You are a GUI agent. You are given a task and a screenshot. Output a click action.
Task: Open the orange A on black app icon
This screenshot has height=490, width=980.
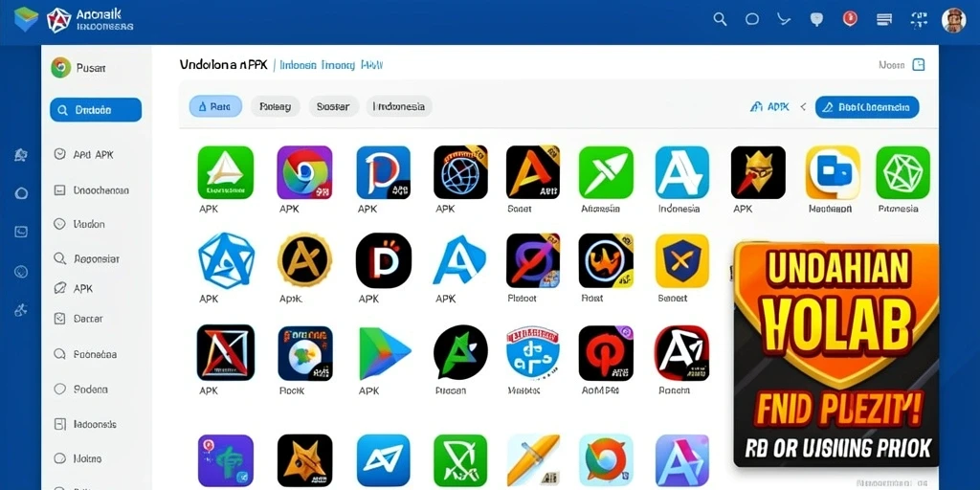pos(532,172)
